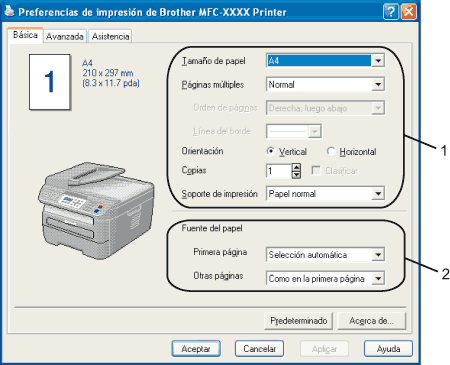
Task: Click the 210 x 297 mm size text
Action: click(x=108, y=73)
